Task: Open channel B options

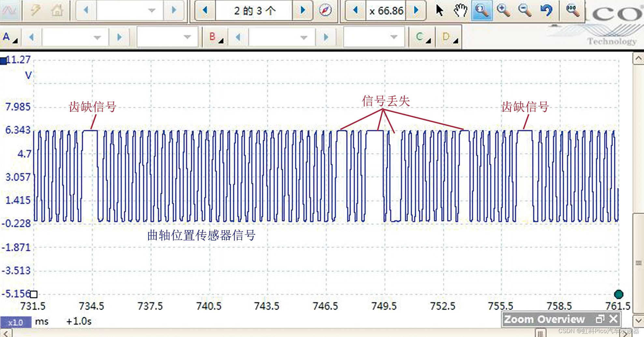Action: [x=216, y=37]
